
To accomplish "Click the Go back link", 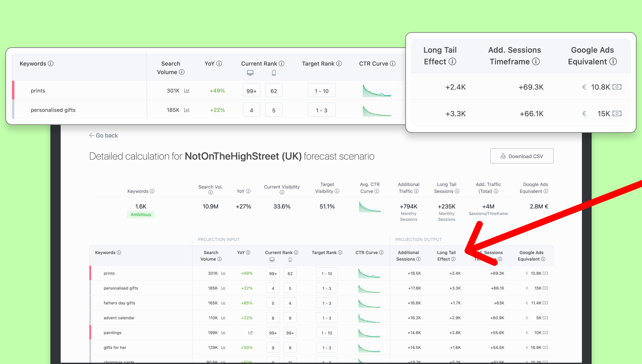I will pyautogui.click(x=103, y=135).
